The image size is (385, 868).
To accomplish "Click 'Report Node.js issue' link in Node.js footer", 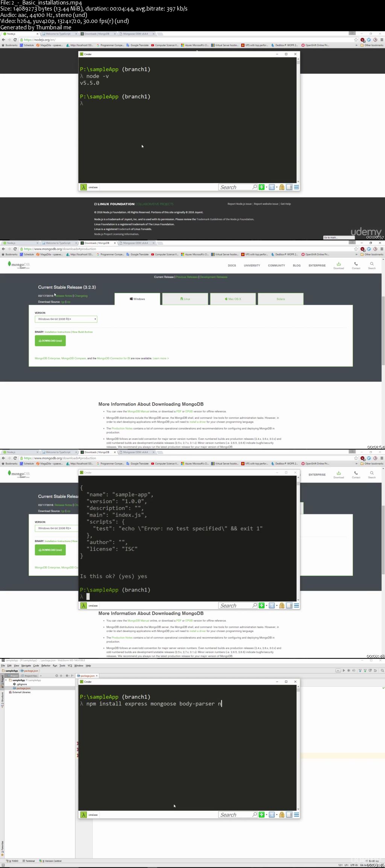I will (x=239, y=204).
